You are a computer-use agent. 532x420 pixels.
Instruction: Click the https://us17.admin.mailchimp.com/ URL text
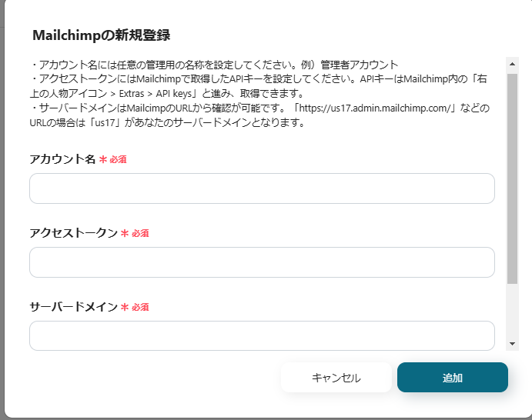pos(375,108)
